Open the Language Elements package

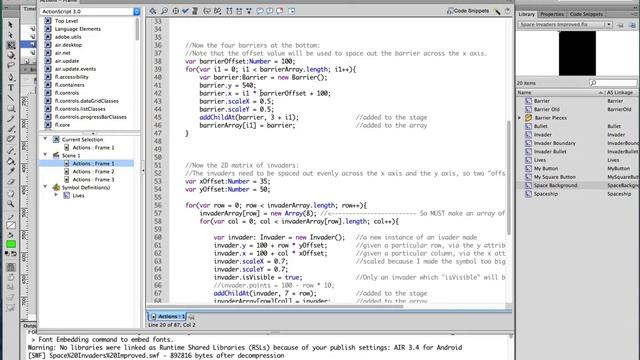(x=78, y=29)
